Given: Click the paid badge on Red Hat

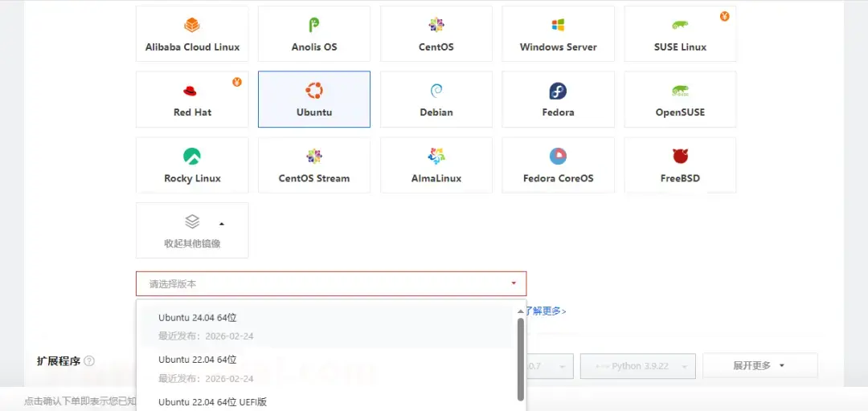Looking at the screenshot, I should tap(237, 83).
